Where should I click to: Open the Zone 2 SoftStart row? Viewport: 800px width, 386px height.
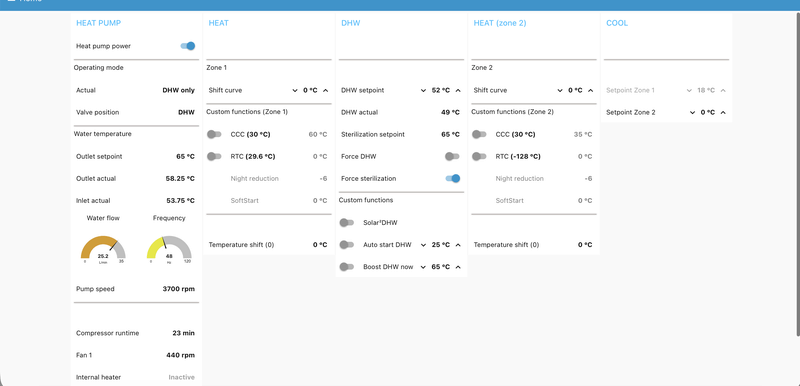(x=533, y=200)
